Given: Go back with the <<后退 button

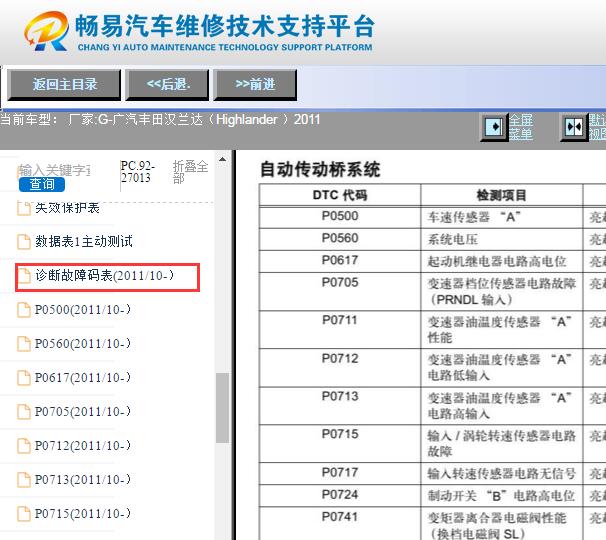Looking at the screenshot, I should point(167,85).
